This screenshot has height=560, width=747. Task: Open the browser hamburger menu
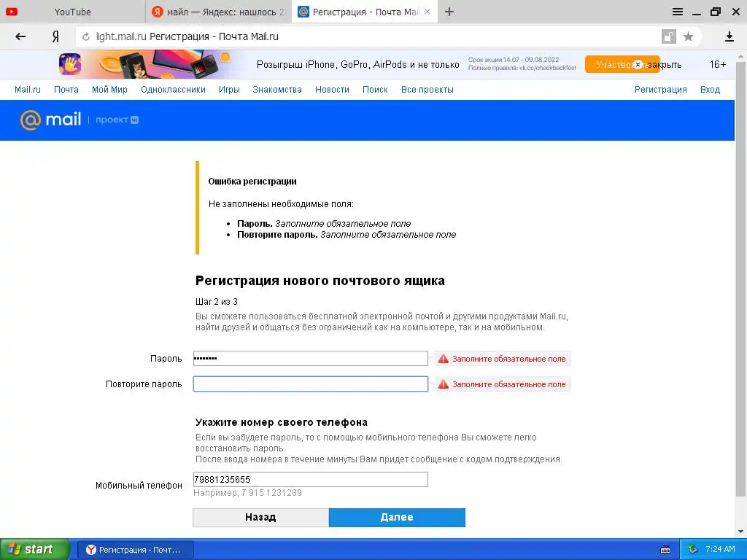(678, 12)
